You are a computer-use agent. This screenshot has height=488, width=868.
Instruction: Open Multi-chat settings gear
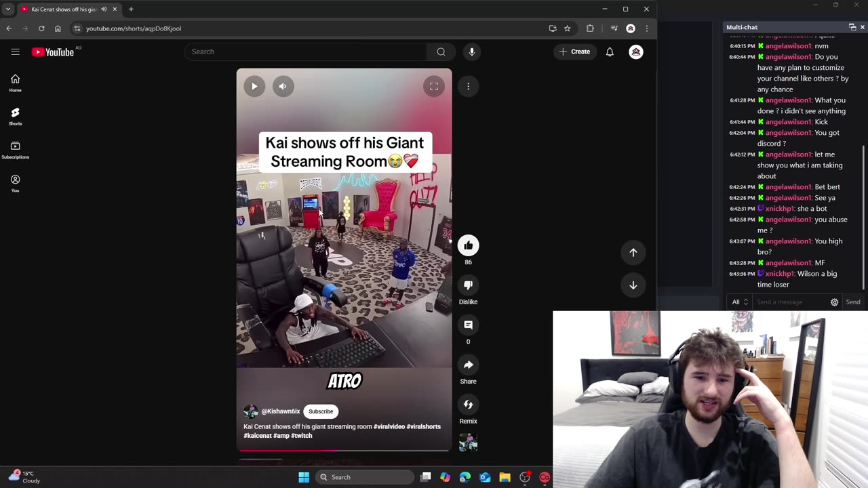[x=835, y=302]
